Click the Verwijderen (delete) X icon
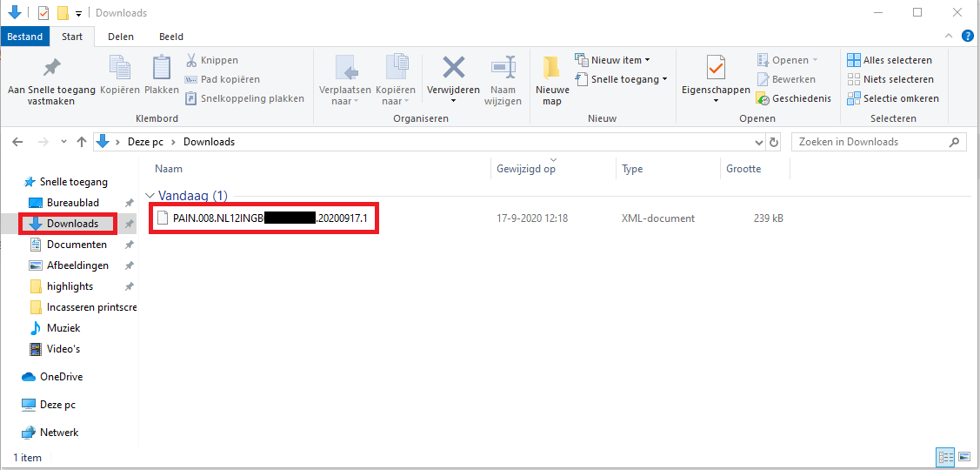Image resolution: width=980 pixels, height=470 pixels. 453,68
